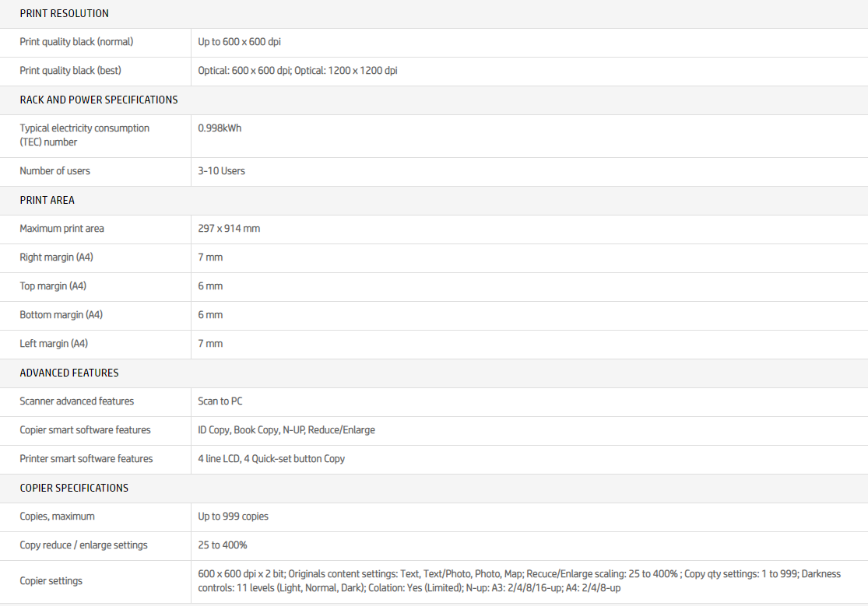Select the '297 x 914 mm' print area value
Image resolution: width=868 pixels, height=606 pixels.
pos(229,229)
